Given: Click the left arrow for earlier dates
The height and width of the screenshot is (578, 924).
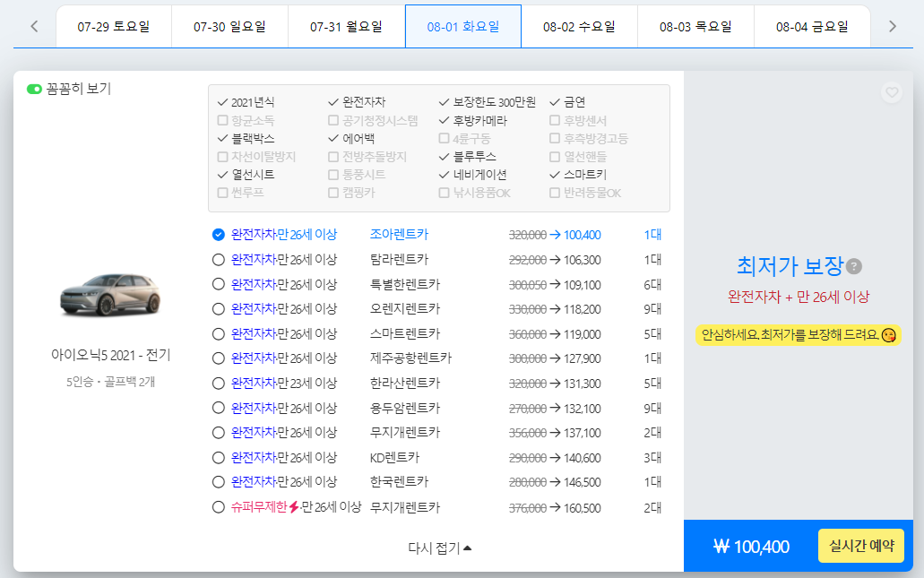Looking at the screenshot, I should [x=33, y=26].
